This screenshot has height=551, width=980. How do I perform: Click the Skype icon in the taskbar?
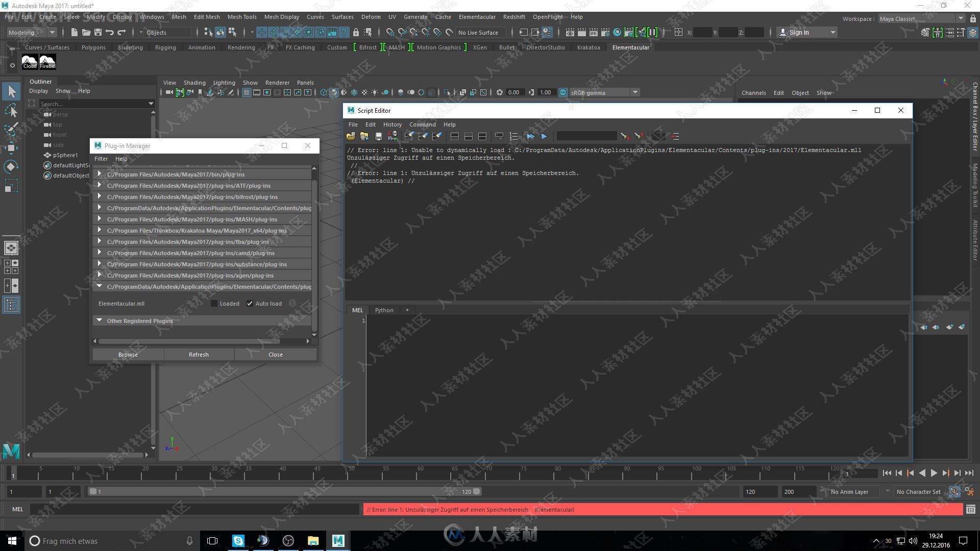click(238, 541)
